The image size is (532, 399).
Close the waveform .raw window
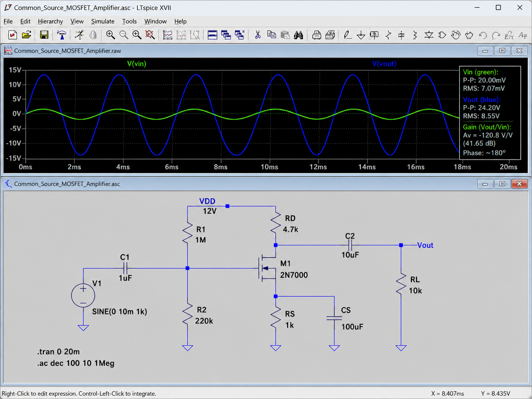[520, 51]
